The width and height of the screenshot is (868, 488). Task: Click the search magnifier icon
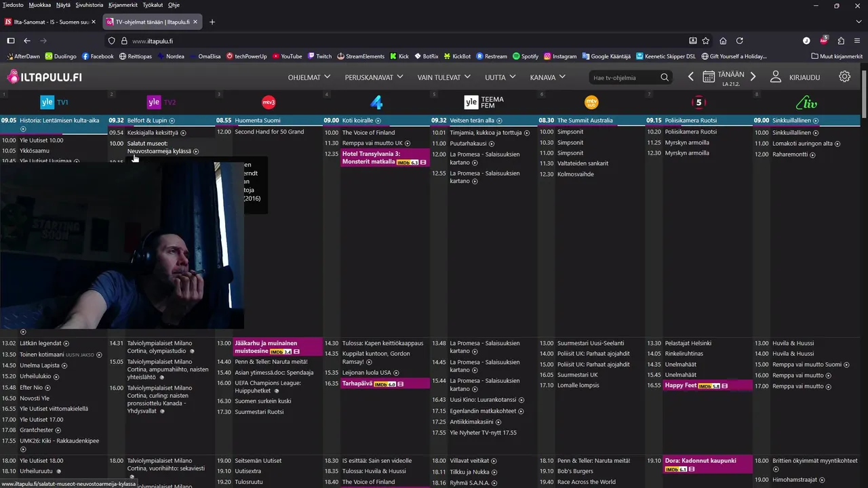click(x=665, y=77)
